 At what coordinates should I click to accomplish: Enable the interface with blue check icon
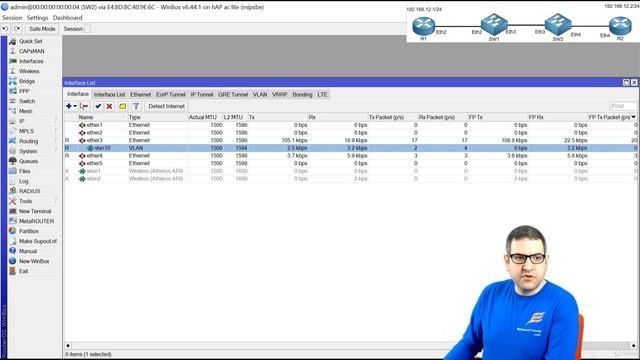click(98, 106)
